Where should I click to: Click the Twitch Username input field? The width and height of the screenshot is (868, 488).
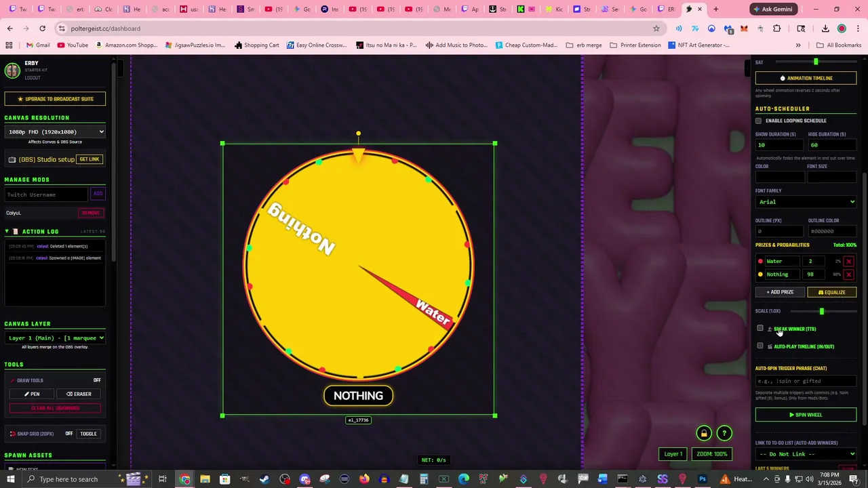(46, 195)
